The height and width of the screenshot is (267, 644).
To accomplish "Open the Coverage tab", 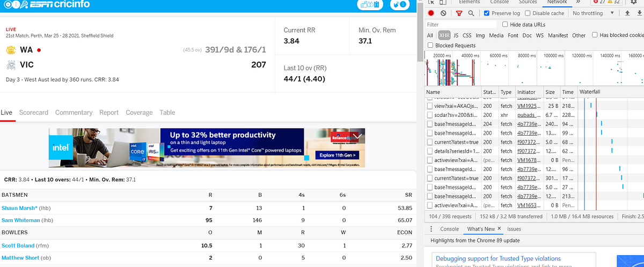I will point(139,113).
